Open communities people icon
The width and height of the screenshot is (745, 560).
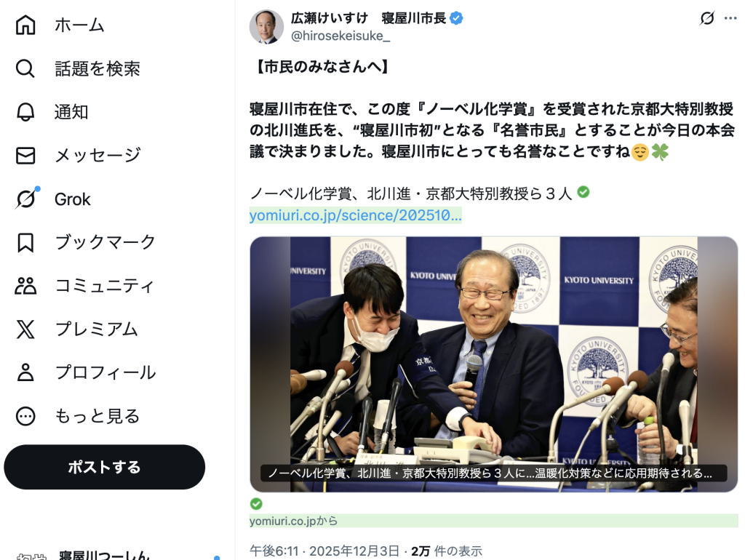point(25,286)
